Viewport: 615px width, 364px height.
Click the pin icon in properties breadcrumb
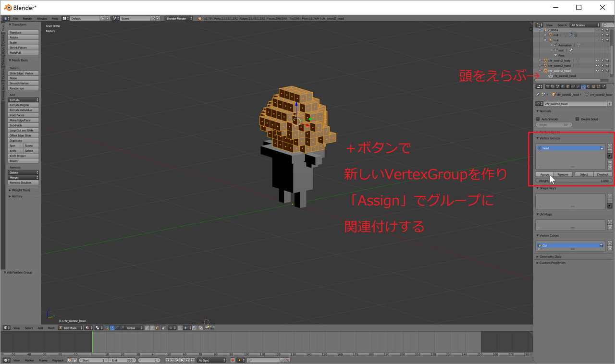click(x=538, y=95)
